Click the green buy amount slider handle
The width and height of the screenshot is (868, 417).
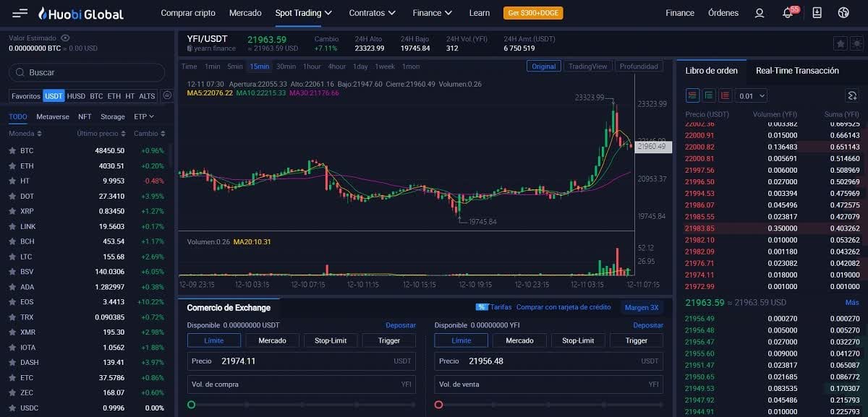(192, 405)
